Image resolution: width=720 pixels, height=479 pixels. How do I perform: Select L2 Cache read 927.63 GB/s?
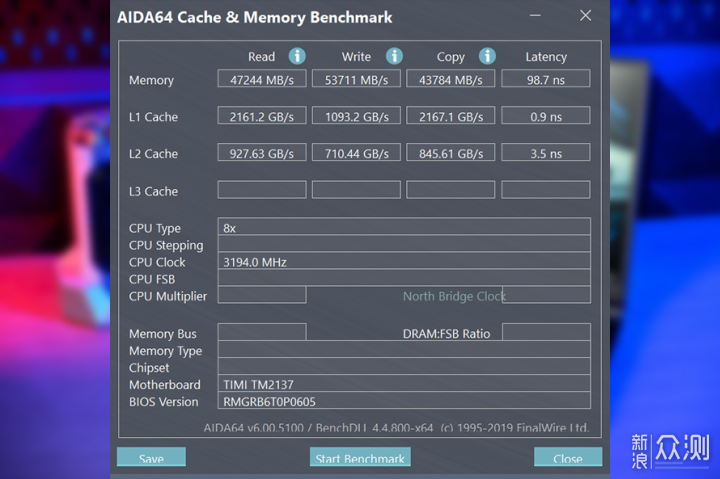(x=262, y=152)
